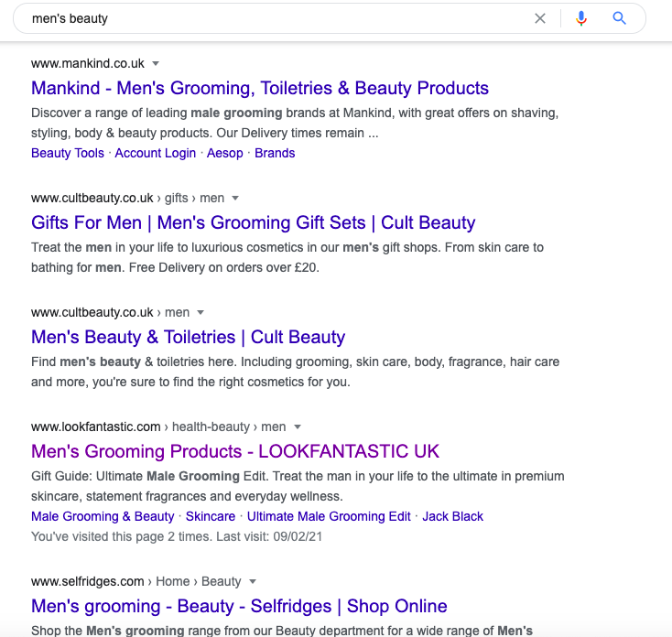Open the Jack Black sitelink
Image resolution: width=672 pixels, height=637 pixels.
click(452, 516)
